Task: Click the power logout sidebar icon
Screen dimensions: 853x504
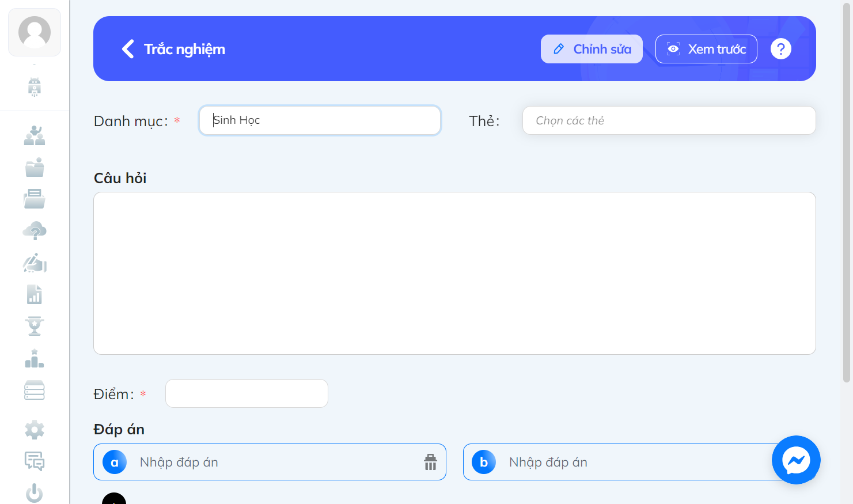Action: point(35,493)
